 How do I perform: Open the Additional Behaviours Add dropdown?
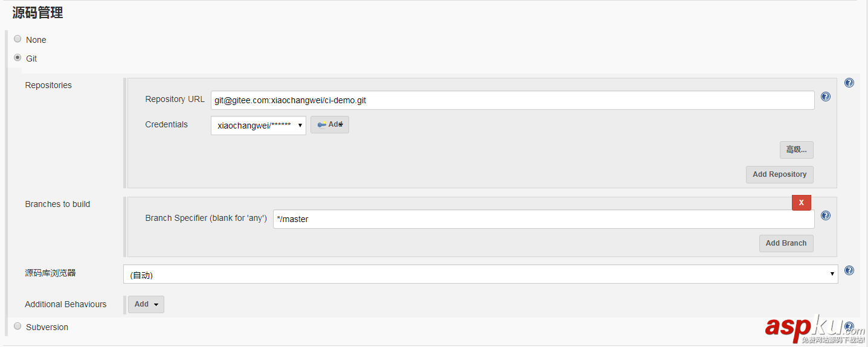[x=146, y=304]
